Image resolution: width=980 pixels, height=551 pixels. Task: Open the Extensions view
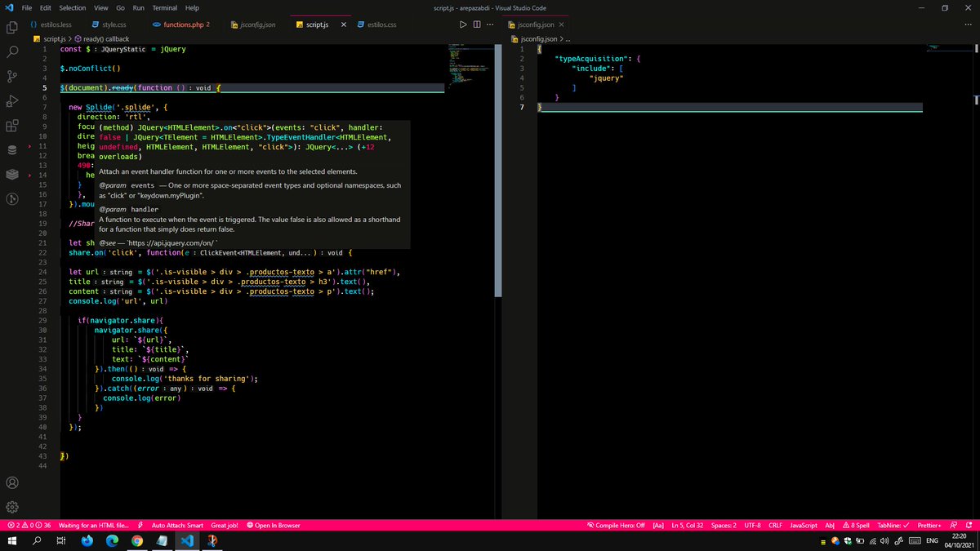pos(11,127)
